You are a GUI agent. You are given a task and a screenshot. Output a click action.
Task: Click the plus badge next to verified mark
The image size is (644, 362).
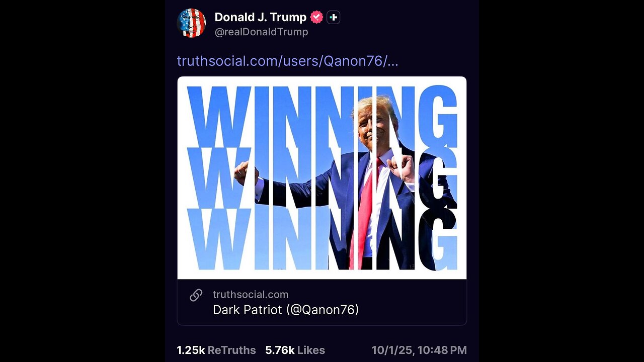click(x=333, y=18)
